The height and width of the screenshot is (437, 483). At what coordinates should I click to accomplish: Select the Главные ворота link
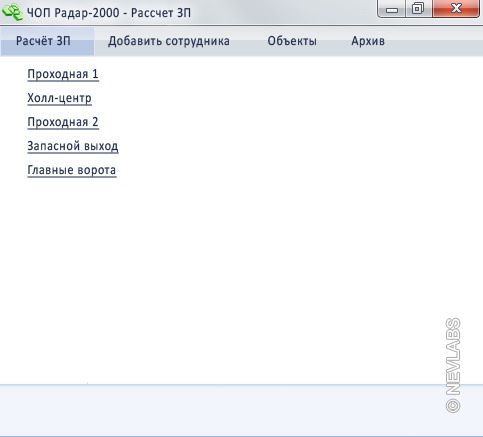click(x=72, y=170)
